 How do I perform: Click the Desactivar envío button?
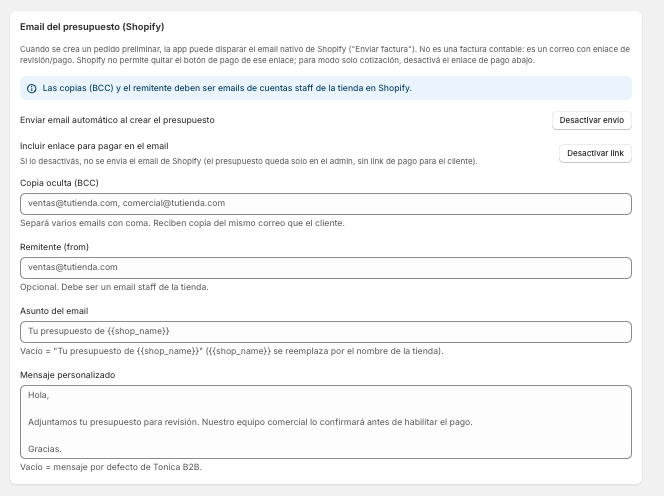pyautogui.click(x=592, y=120)
